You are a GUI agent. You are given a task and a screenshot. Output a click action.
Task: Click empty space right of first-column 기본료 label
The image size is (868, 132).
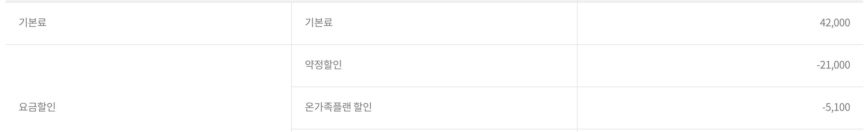click(x=169, y=23)
